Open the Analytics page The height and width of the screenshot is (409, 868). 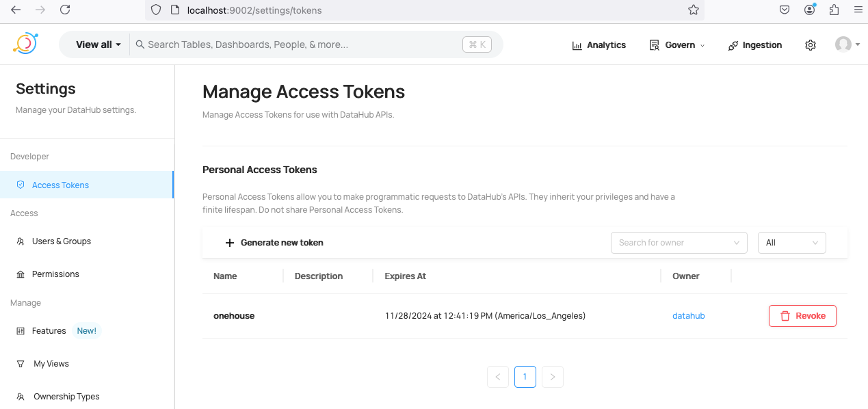(599, 45)
